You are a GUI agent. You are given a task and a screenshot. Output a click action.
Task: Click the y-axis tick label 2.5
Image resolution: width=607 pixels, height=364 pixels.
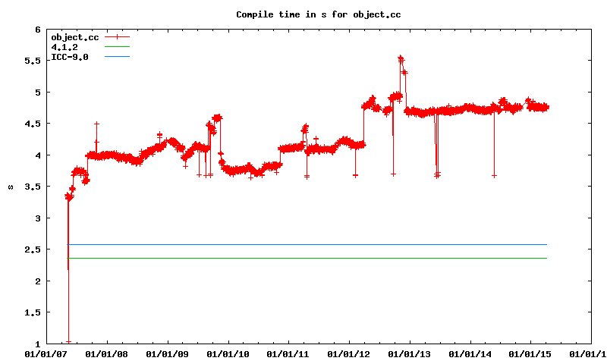coord(32,249)
